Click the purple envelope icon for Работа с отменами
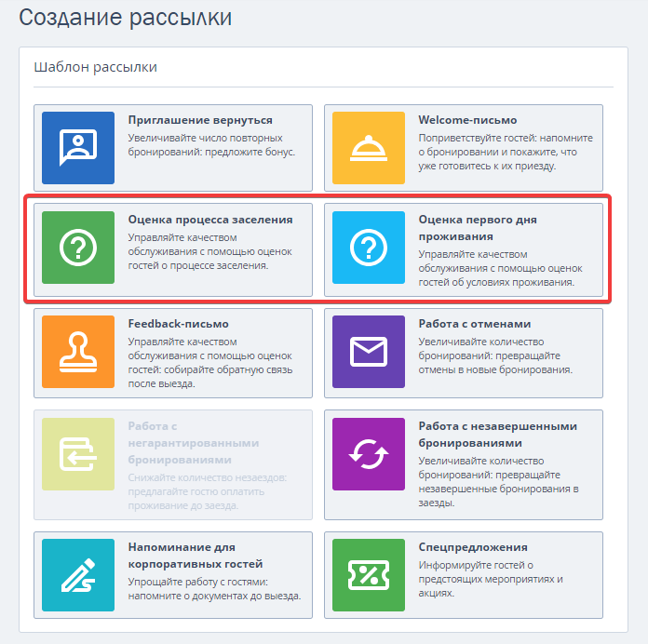 pyautogui.click(x=369, y=352)
